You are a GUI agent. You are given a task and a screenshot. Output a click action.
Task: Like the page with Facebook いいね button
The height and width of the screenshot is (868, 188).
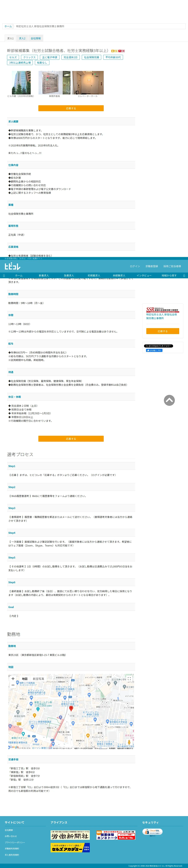154,350
